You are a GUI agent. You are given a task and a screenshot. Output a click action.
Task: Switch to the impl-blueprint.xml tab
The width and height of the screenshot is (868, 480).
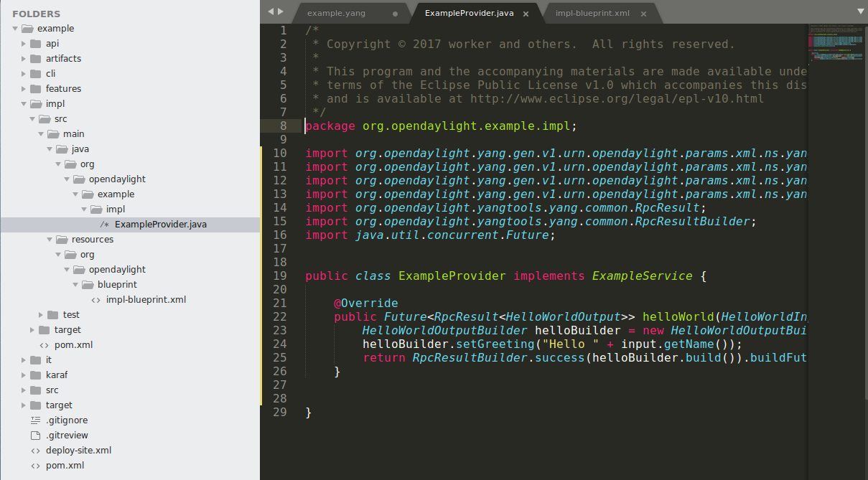click(602, 13)
